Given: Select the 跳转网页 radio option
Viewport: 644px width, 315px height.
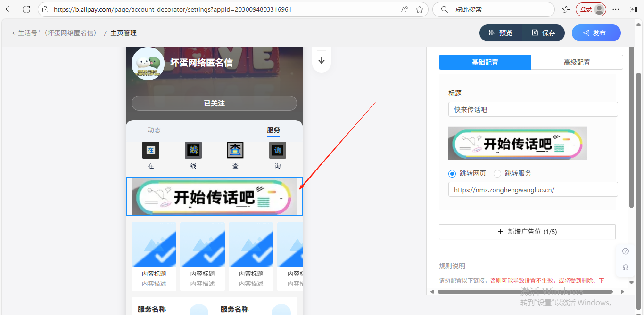Looking at the screenshot, I should click(452, 174).
